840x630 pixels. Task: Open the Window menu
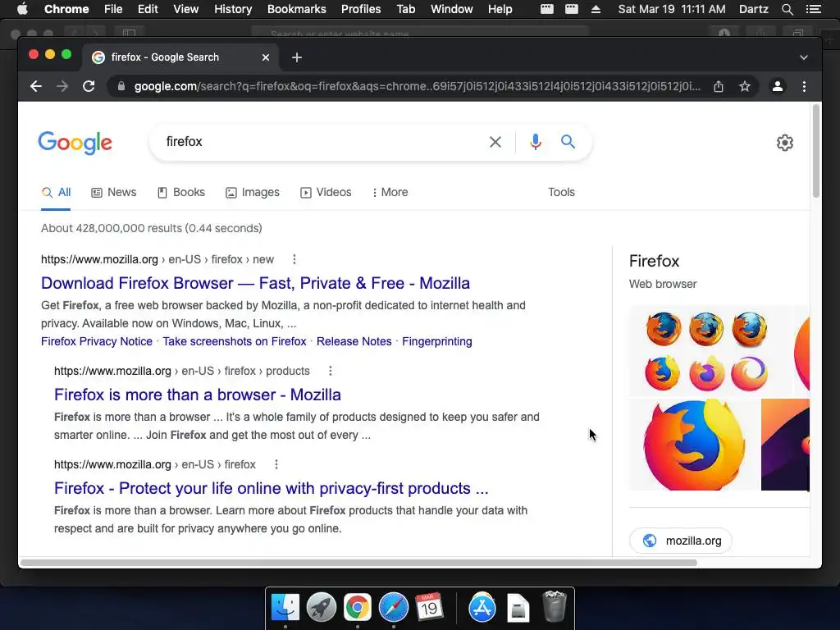coord(452,9)
